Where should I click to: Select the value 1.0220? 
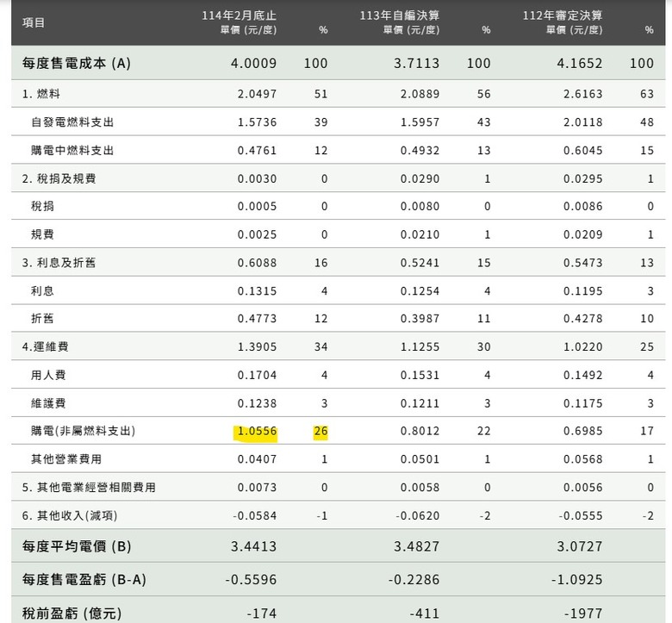(x=583, y=347)
